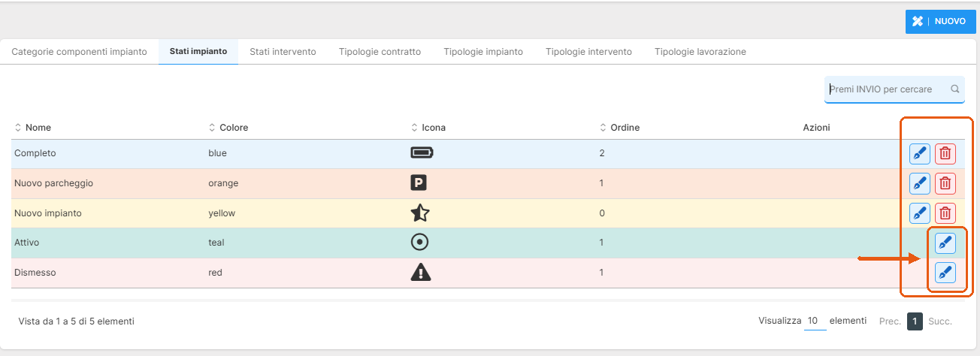Click the elements-per-page field showing 10

click(x=815, y=321)
